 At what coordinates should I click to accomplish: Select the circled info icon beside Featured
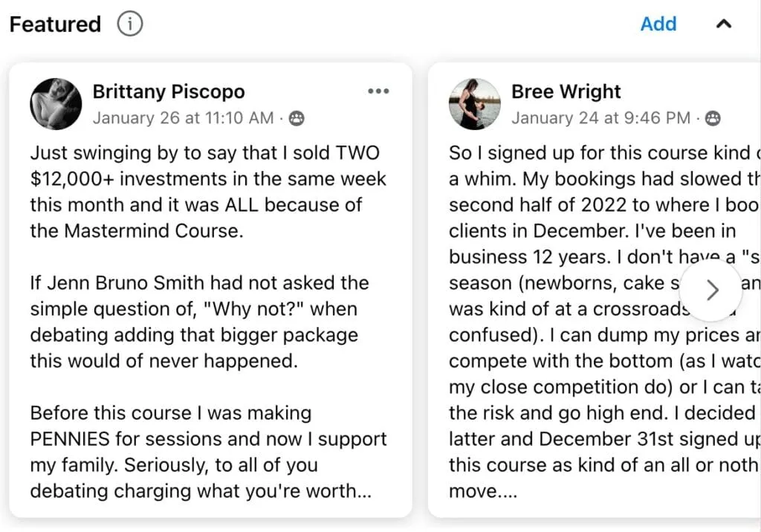[129, 24]
